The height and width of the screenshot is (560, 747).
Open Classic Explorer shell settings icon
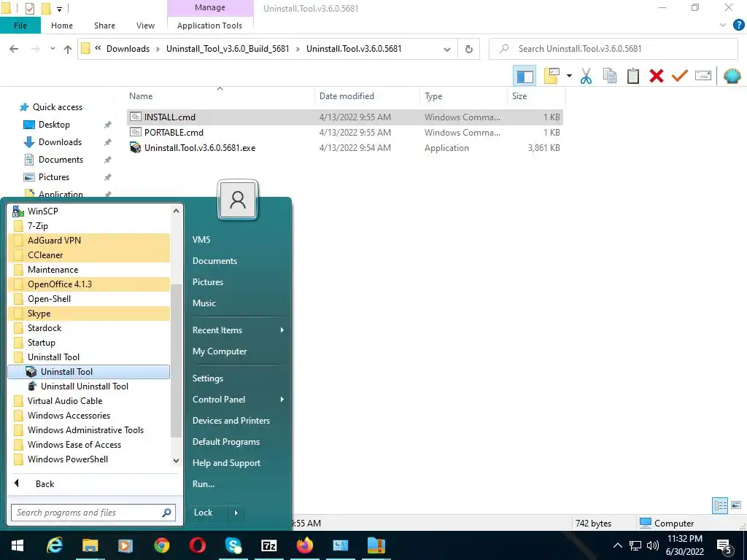coord(732,76)
